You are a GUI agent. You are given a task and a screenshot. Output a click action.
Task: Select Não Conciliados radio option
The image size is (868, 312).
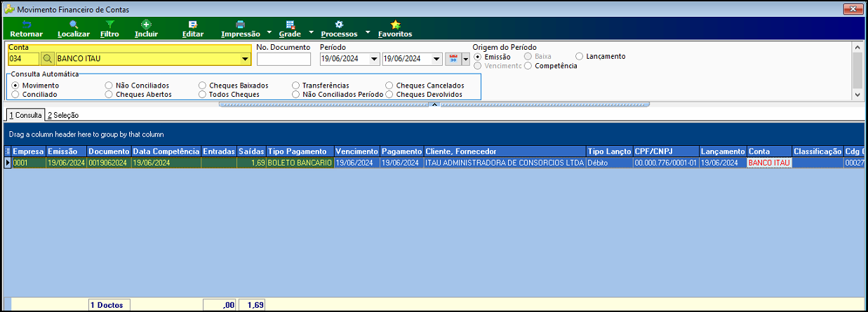click(x=109, y=86)
